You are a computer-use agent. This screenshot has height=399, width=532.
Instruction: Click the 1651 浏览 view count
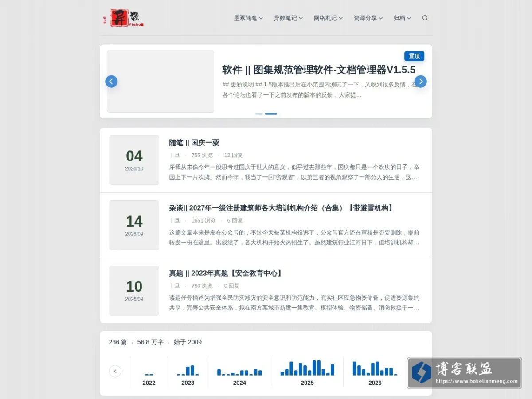pos(203,221)
